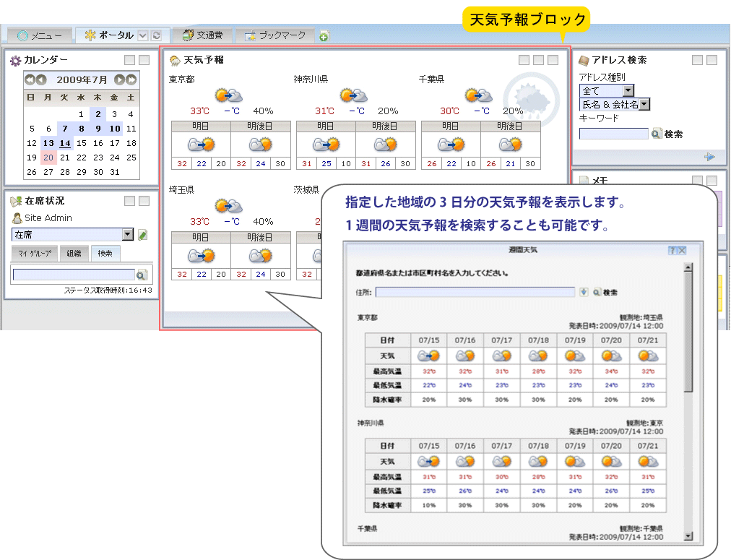
Task: Click the キーワード input field
Action: point(613,134)
